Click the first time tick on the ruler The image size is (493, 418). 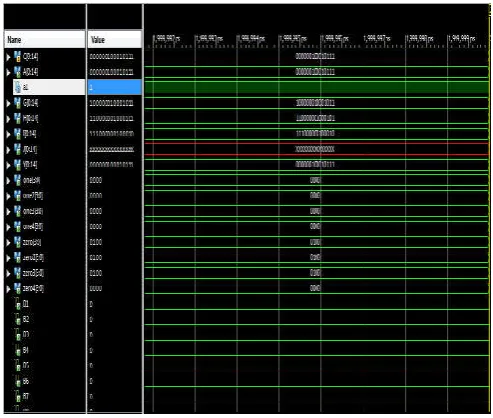[166, 38]
